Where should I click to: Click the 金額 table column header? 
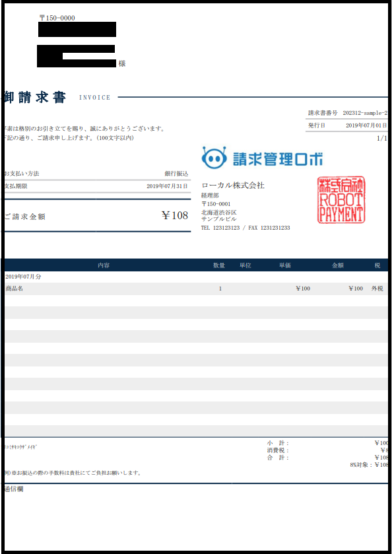(x=338, y=265)
